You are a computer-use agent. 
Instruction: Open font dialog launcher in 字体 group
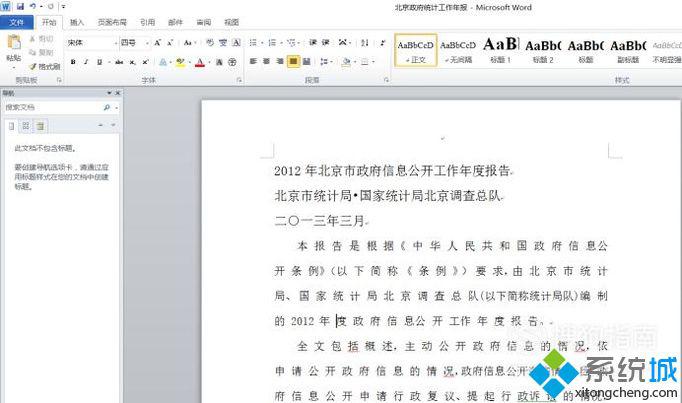[x=239, y=80]
